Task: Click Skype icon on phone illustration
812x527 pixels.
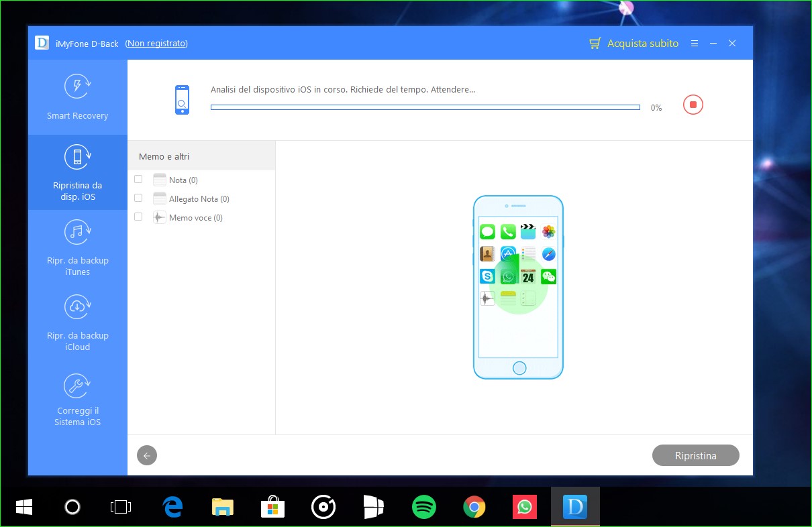Action: coord(487,276)
